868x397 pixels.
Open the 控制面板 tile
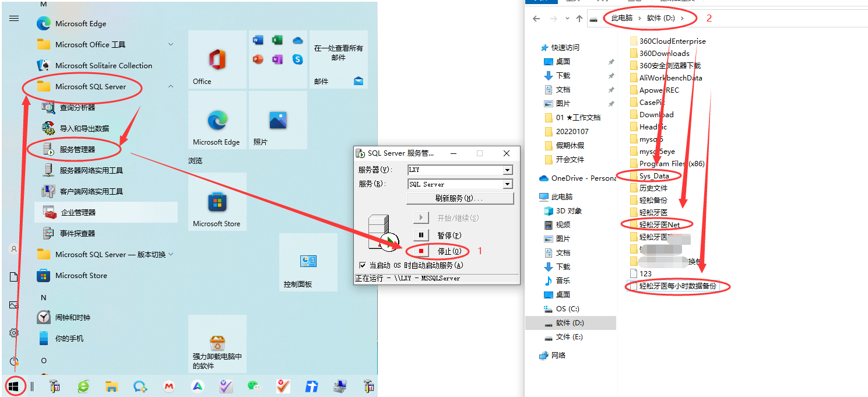coord(308,262)
